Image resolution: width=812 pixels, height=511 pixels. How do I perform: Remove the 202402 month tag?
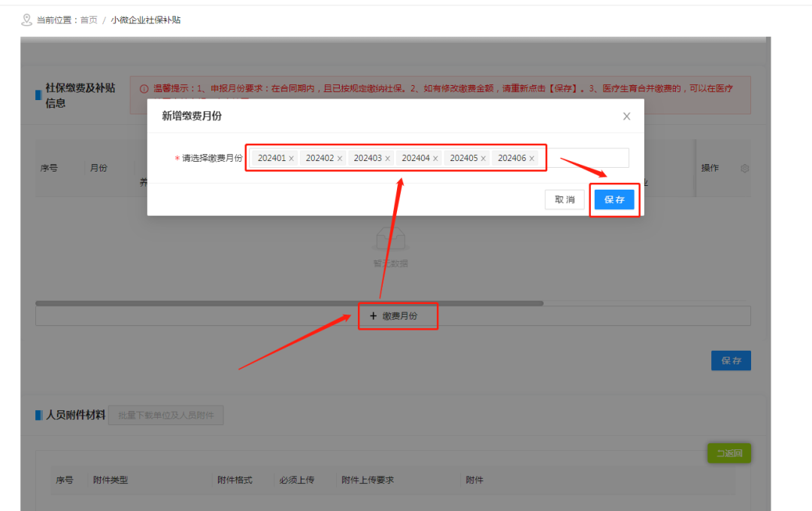tap(340, 159)
